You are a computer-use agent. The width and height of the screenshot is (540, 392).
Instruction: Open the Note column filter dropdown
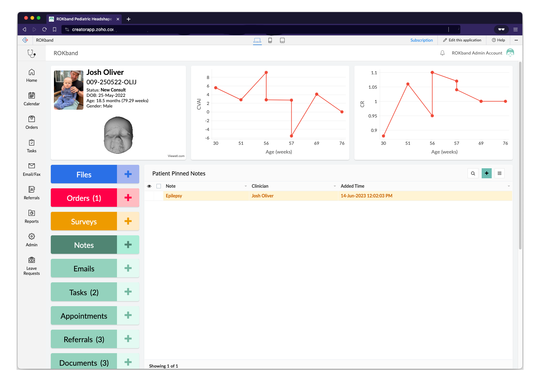tap(246, 186)
